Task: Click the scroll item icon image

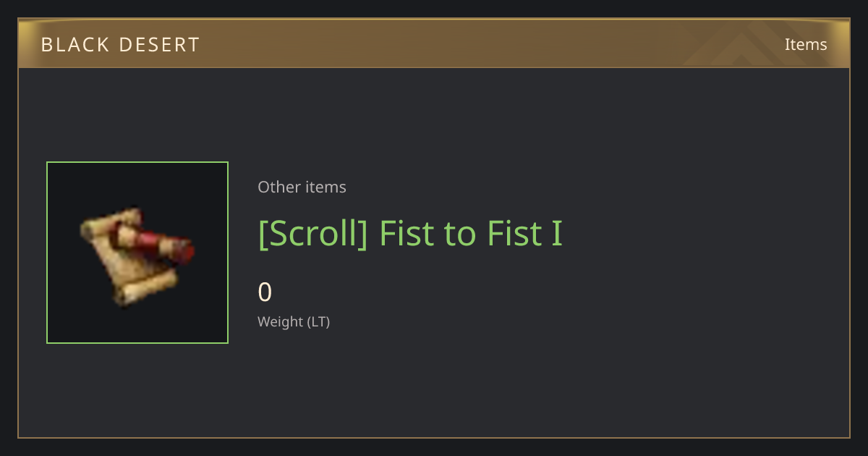Action: 137,255
